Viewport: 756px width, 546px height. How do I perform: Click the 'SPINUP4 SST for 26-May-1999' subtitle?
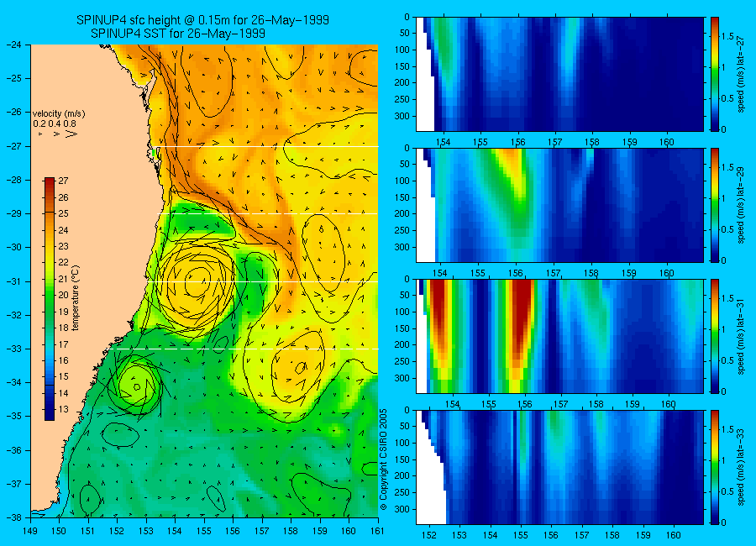point(178,34)
